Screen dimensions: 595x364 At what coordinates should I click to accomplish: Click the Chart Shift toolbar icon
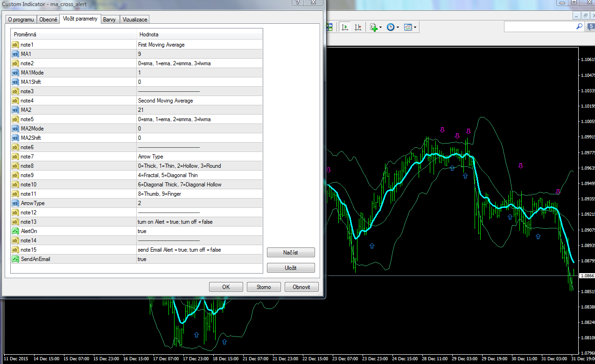(358, 27)
